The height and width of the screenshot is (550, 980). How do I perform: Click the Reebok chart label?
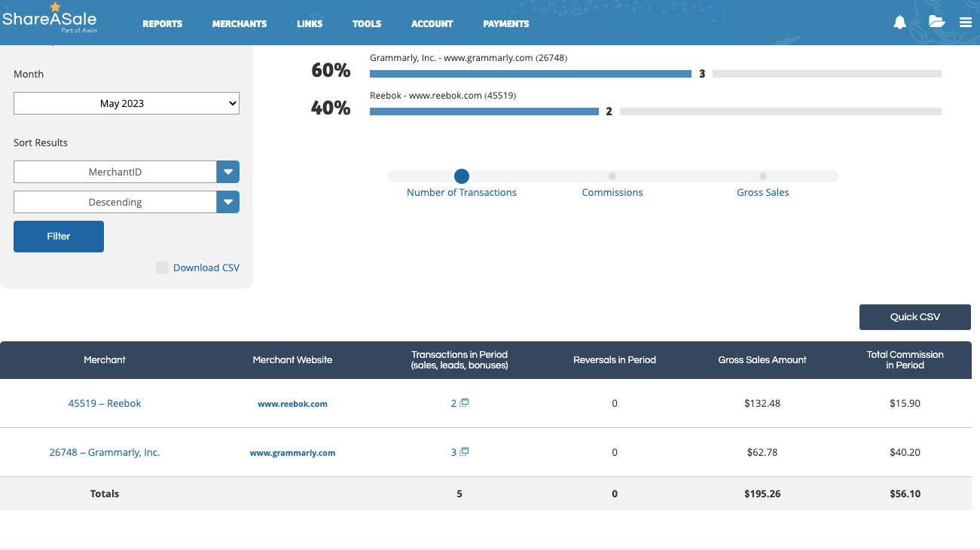tap(443, 96)
